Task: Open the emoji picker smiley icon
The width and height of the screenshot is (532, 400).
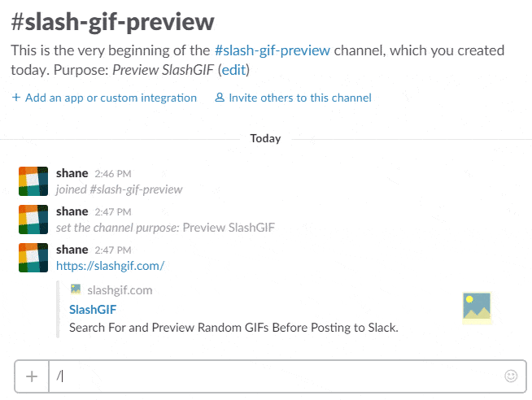Action: click(511, 376)
